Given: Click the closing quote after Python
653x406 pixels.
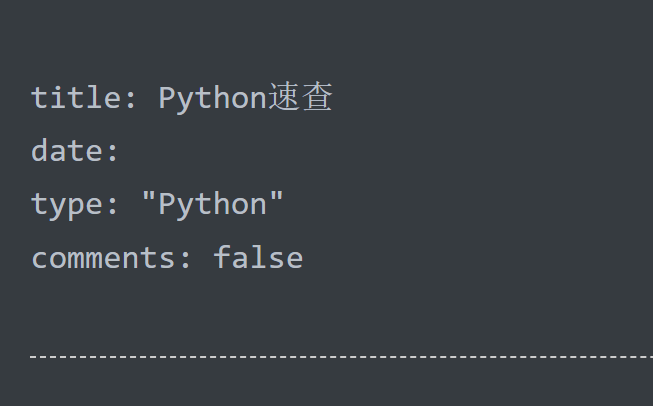Looking at the screenshot, I should coord(276,204).
